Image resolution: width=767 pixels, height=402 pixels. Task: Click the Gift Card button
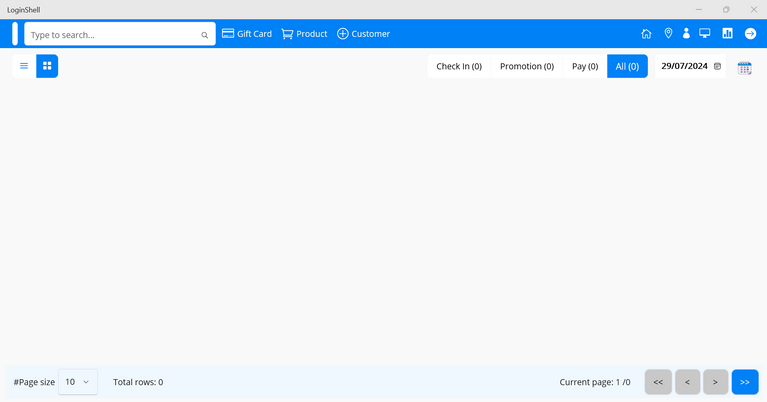[247, 34]
